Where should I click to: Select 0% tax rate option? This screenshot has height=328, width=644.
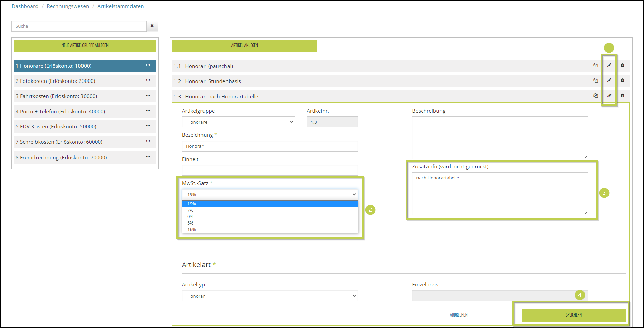(191, 217)
